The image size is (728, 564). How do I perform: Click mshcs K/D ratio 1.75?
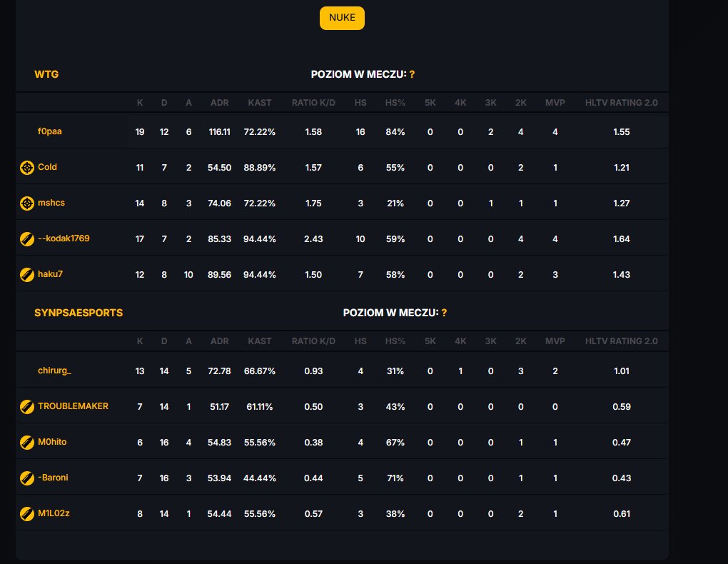[313, 203]
